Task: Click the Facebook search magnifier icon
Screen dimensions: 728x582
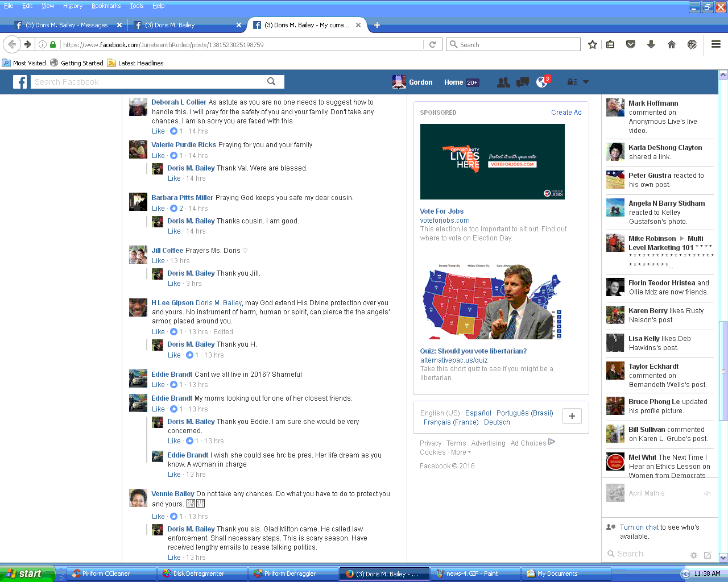Action: click(x=271, y=82)
